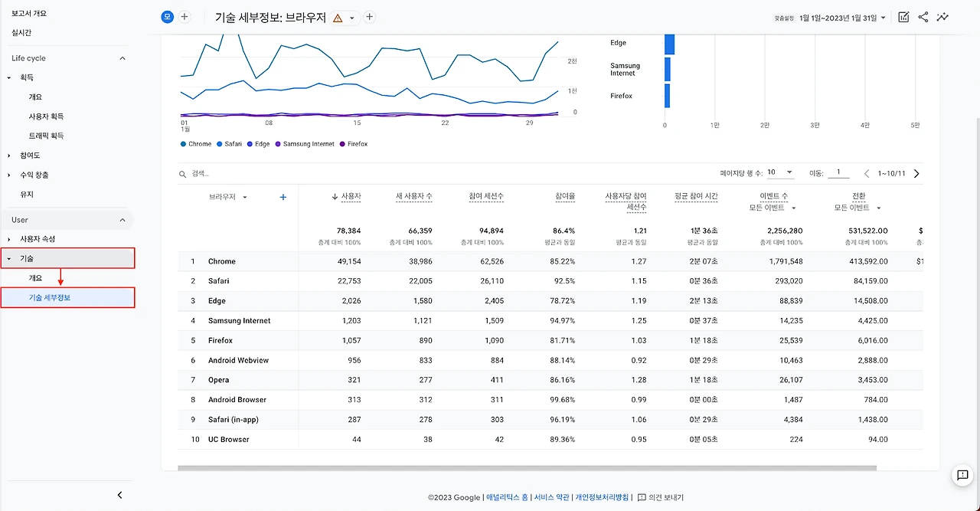This screenshot has width=980, height=511.
Task: Select 트래픽 획득 in the sidebar
Action: [x=46, y=136]
